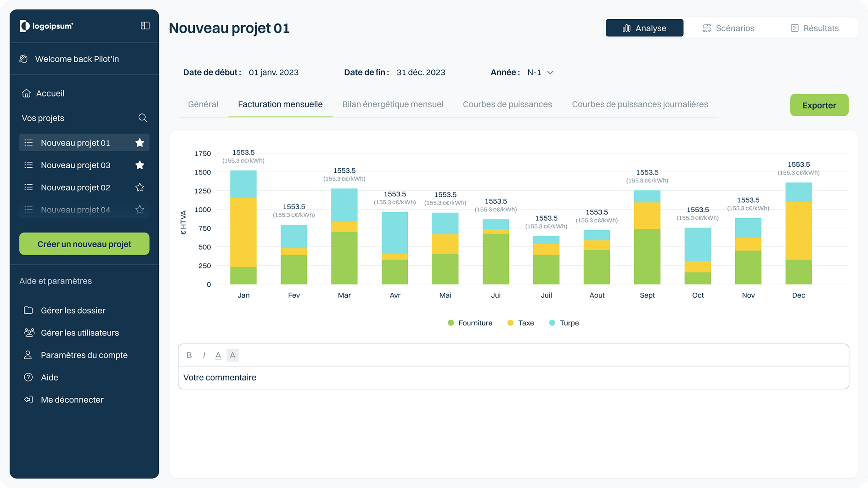
Task: Click the folder icon for Gérer les dossier
Action: pos(28,310)
